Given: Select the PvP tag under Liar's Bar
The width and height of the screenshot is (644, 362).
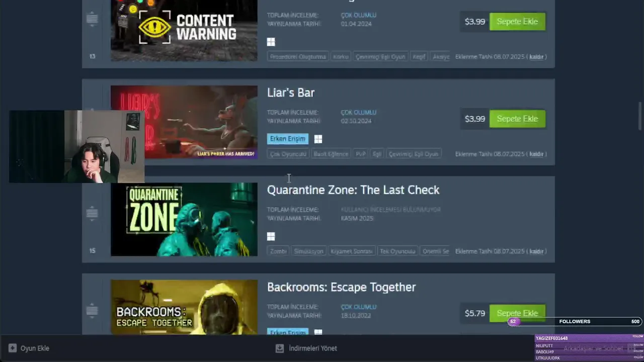Looking at the screenshot, I should point(361,154).
